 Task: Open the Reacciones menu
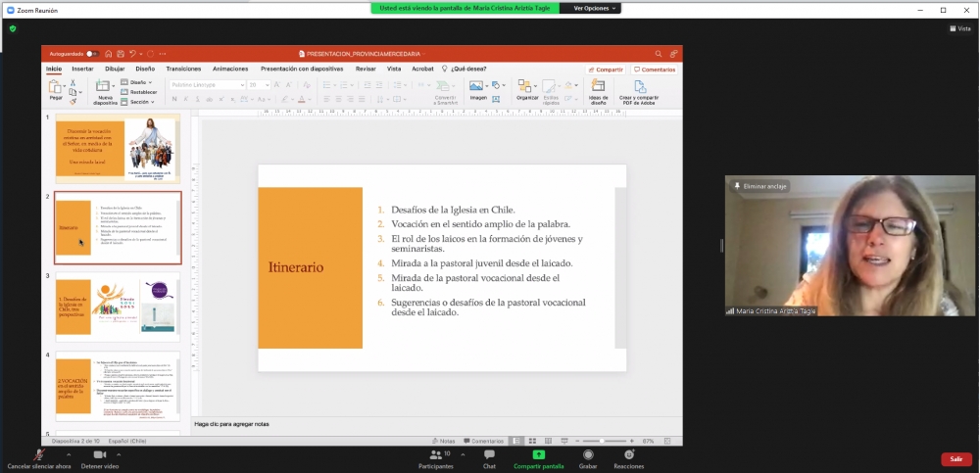[x=628, y=455]
